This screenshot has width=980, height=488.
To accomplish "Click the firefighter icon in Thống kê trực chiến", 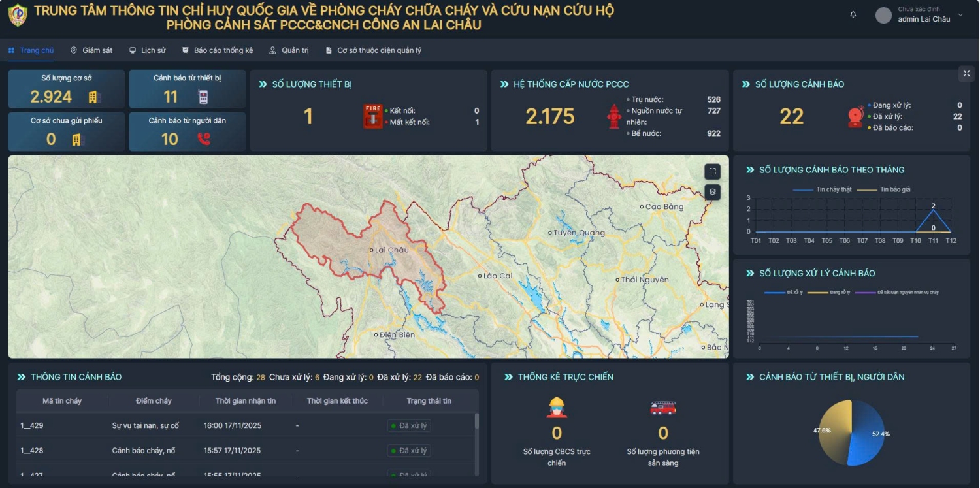I will pyautogui.click(x=557, y=408).
